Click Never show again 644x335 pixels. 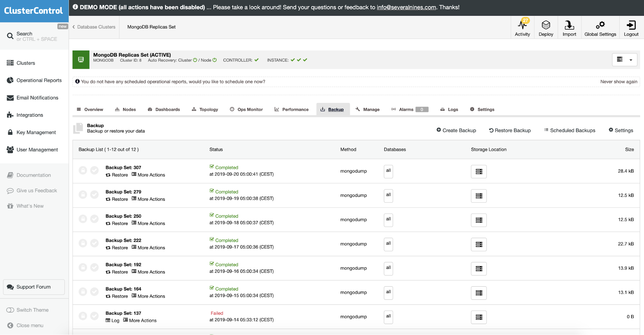(619, 82)
